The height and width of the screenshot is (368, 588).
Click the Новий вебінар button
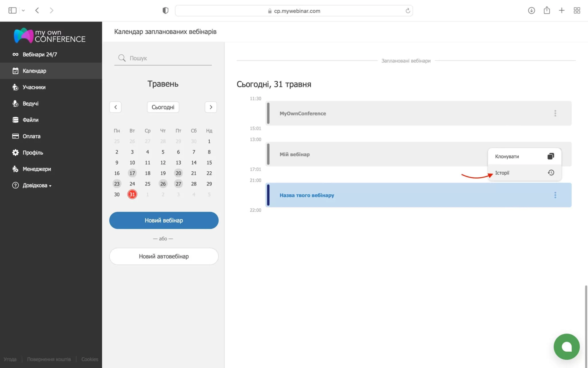click(163, 220)
